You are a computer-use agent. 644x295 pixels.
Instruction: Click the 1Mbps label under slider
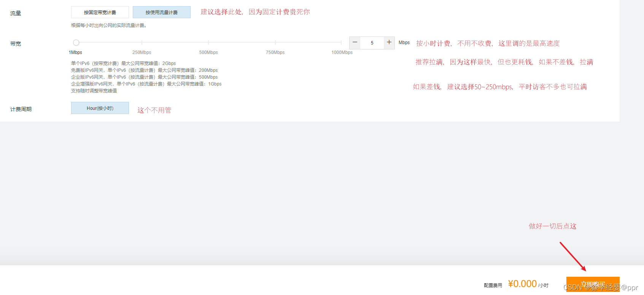(x=75, y=52)
